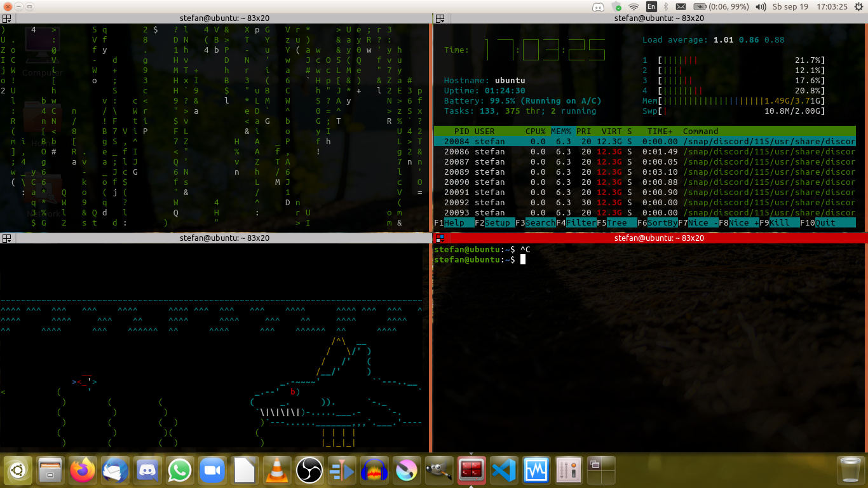Screen dimensions: 868x488
Task: Launch Audacity from the dock
Action: coord(374,471)
